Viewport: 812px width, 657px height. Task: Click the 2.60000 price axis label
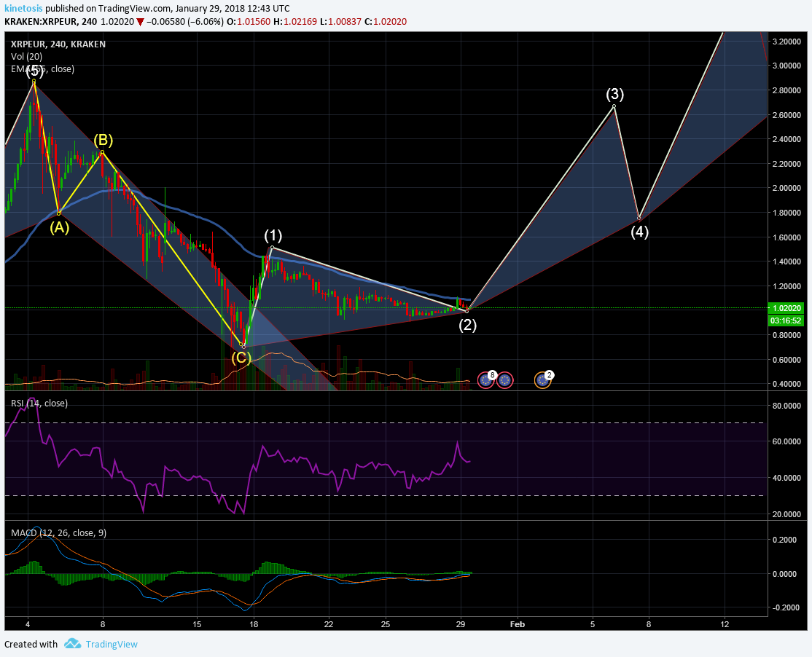pos(786,115)
